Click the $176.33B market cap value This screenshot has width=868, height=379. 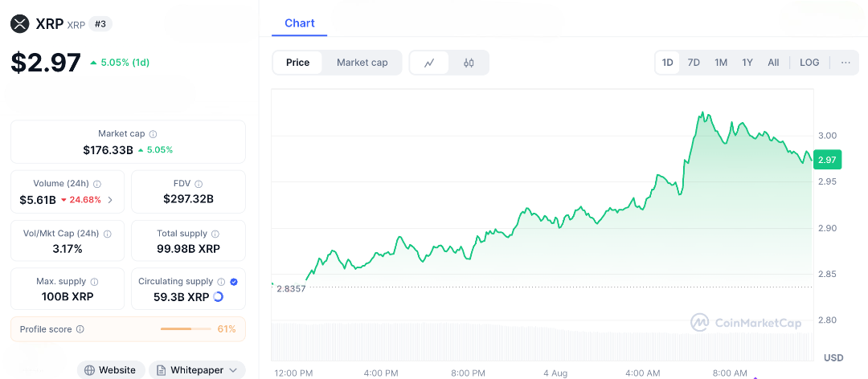(108, 150)
